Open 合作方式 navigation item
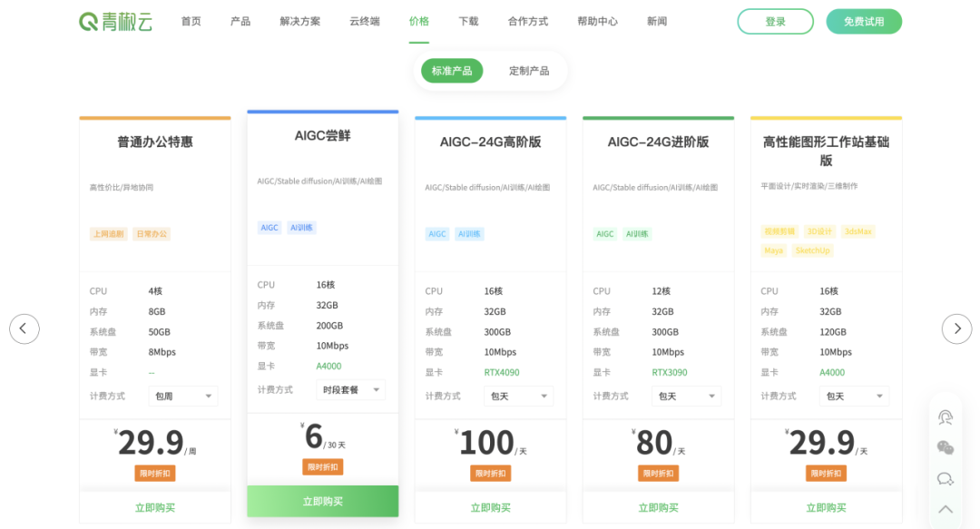This screenshot has height=529, width=980. (x=528, y=21)
